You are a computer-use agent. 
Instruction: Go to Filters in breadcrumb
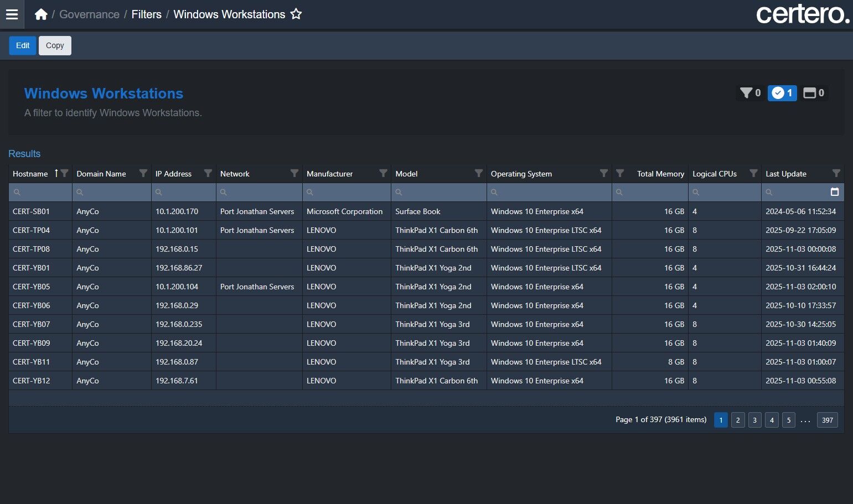146,14
